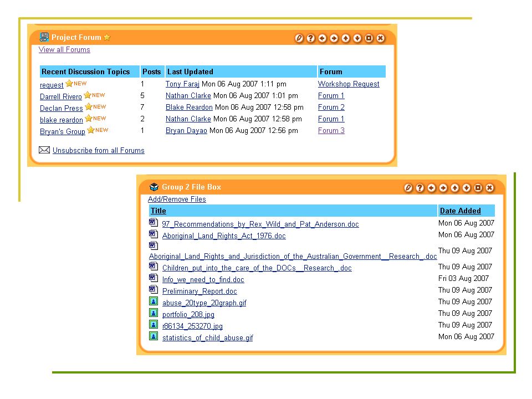Move the Group 2 File Box portlet right
The height and width of the screenshot is (399, 532).
(x=443, y=188)
